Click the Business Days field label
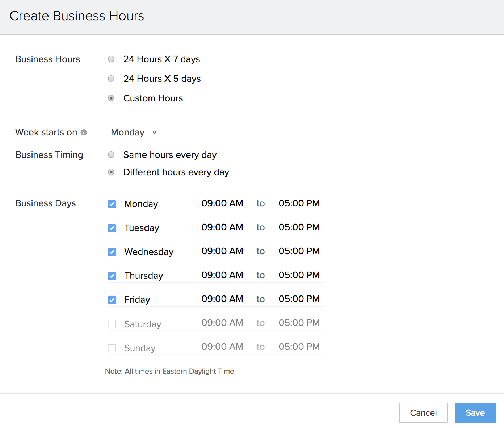504x428 pixels. tap(46, 203)
